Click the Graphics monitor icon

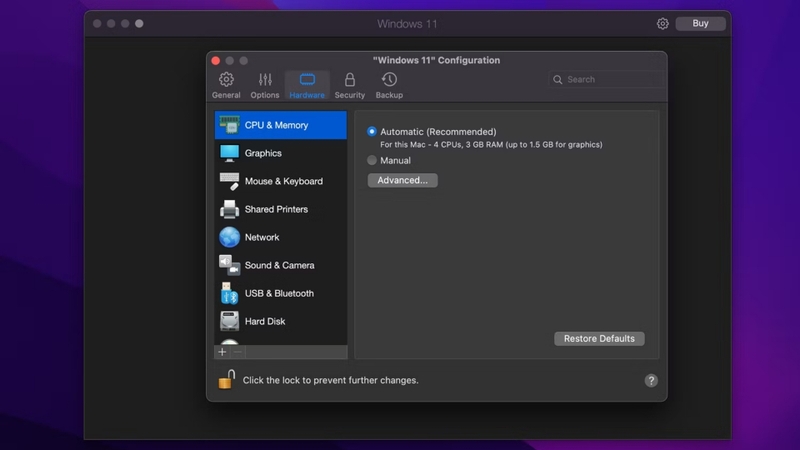(x=230, y=153)
